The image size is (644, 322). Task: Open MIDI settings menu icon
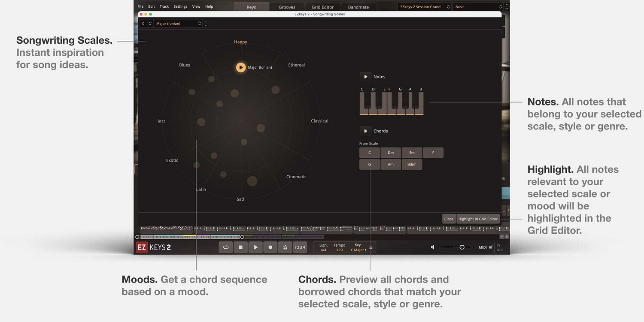[x=491, y=247]
